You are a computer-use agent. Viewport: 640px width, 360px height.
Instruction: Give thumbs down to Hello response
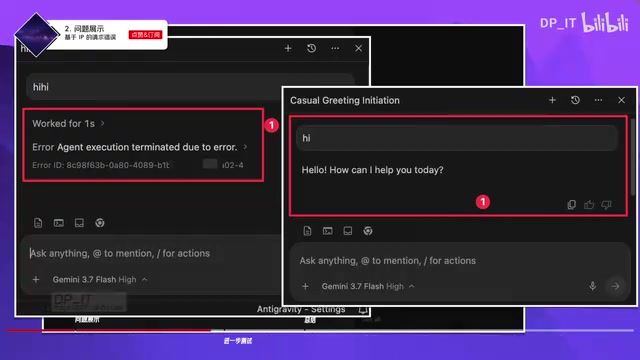click(x=606, y=204)
